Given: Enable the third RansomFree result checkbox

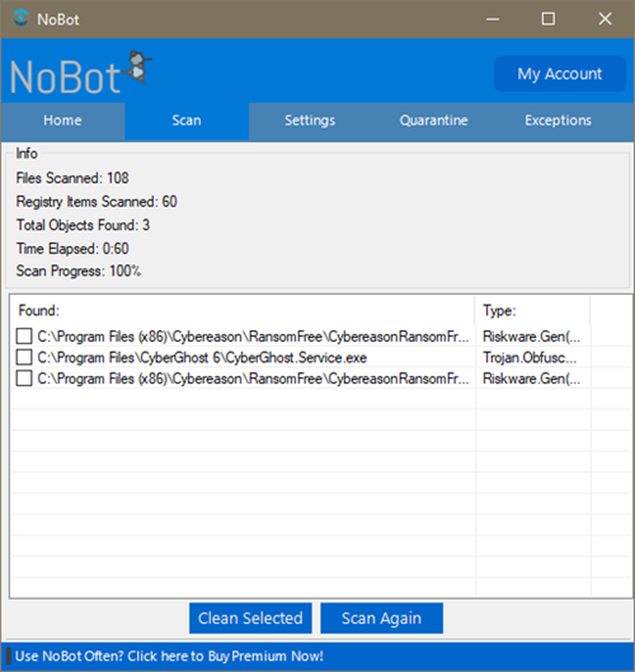Looking at the screenshot, I should click(24, 379).
